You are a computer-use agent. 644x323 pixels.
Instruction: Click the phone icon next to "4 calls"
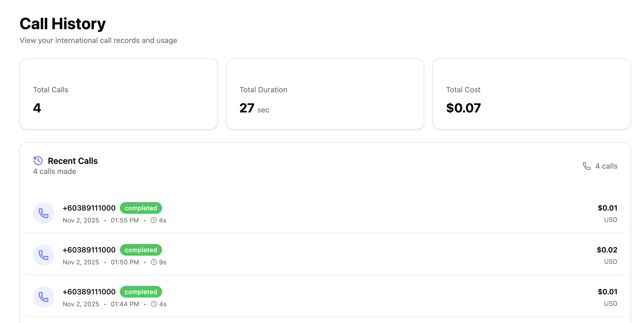tap(586, 166)
